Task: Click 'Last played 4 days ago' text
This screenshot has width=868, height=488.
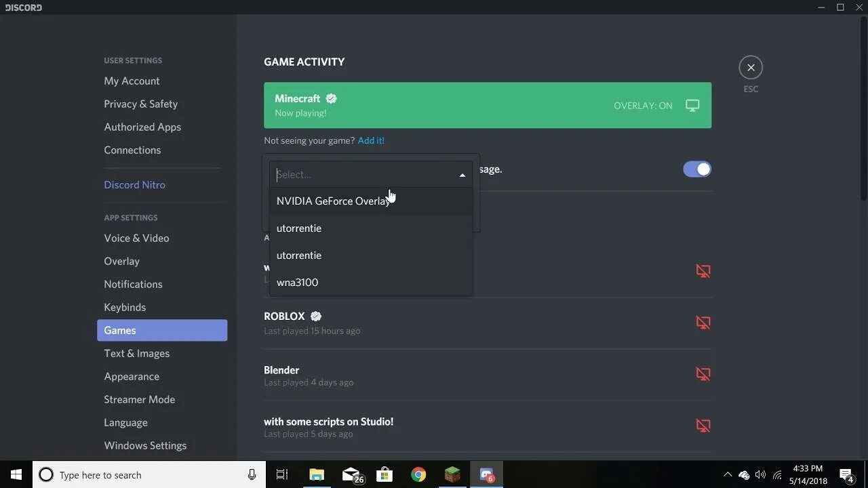Action: pyautogui.click(x=309, y=382)
